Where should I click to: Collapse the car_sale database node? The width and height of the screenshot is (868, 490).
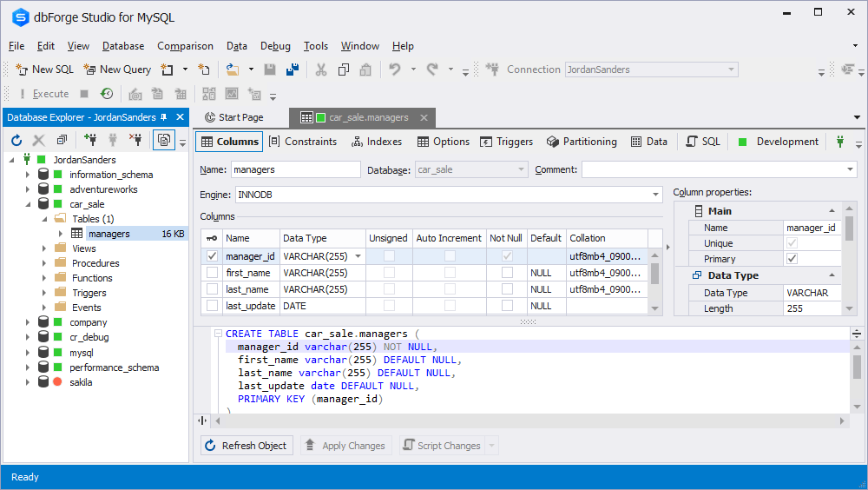(27, 204)
